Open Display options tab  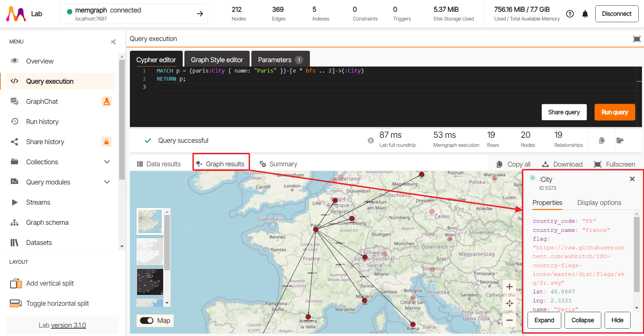click(599, 203)
